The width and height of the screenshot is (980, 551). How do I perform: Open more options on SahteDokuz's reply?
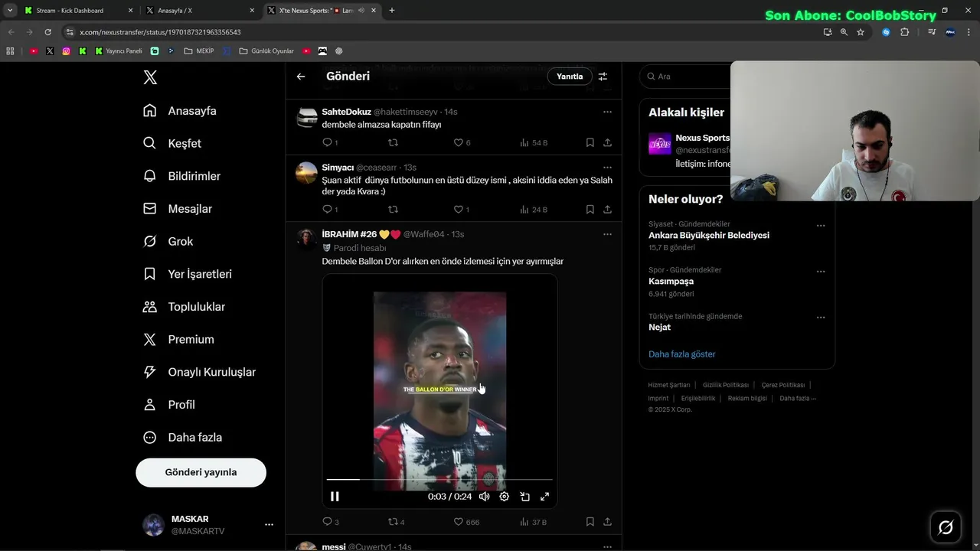(x=607, y=112)
